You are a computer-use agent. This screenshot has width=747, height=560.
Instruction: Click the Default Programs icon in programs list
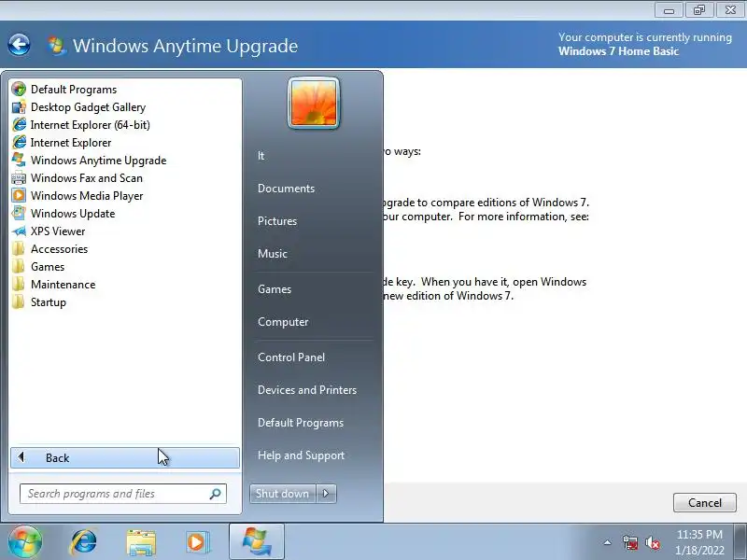(19, 89)
